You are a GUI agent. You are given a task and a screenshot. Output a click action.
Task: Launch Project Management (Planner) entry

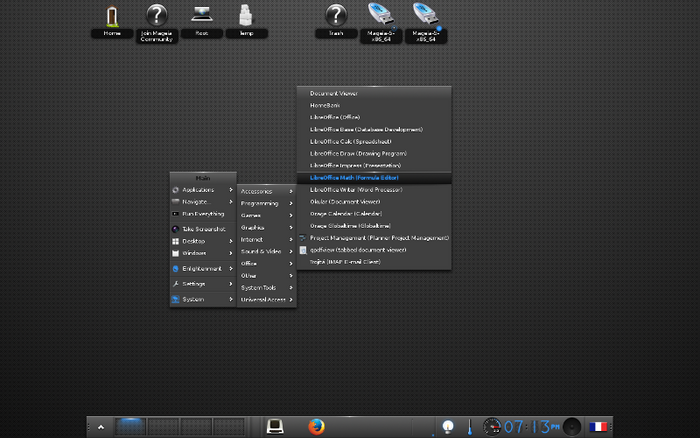[374, 238]
